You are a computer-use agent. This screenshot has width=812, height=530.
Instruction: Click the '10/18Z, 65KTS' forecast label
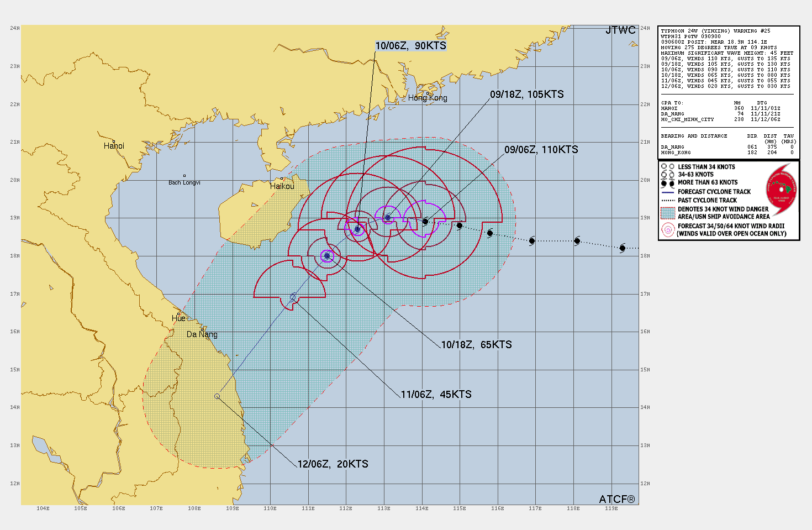tap(476, 345)
